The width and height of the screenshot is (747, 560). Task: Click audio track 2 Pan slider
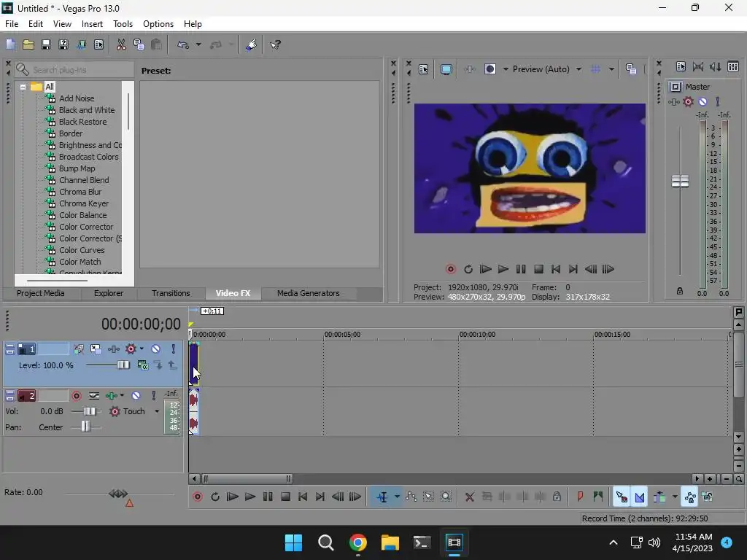pos(85,427)
